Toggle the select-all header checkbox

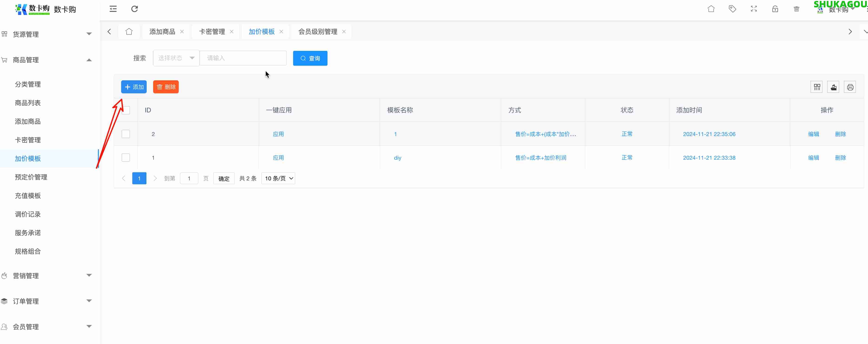126,110
